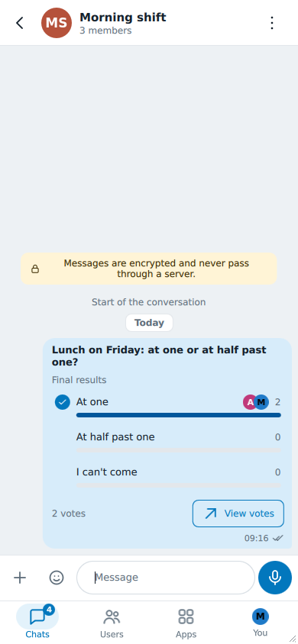This screenshot has width=298, height=644.
Task: Open the You profile tab
Action: [261, 621]
